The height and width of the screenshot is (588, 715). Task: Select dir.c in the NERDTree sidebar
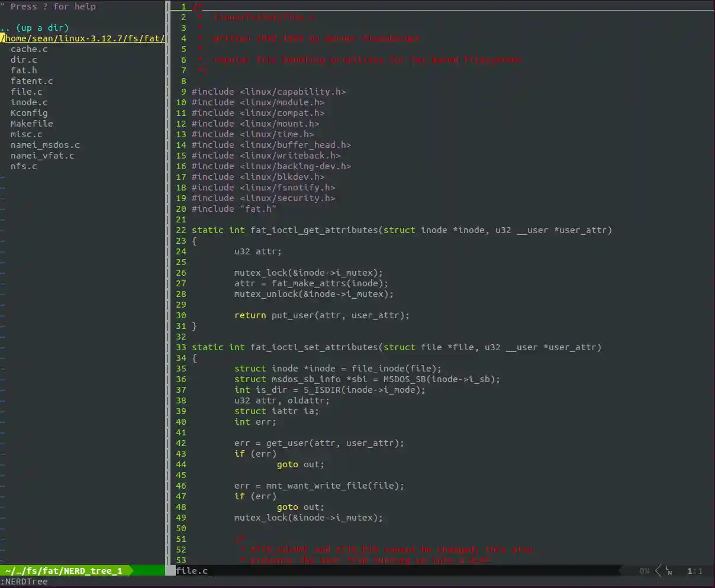22,60
